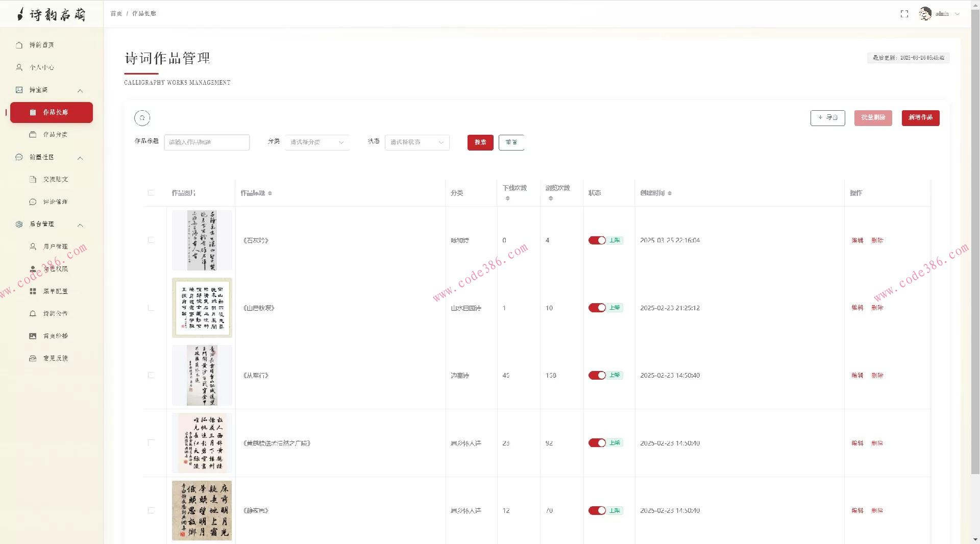This screenshot has width=980, height=544.
Task: Open the 分类 category dropdown
Action: coord(316,142)
